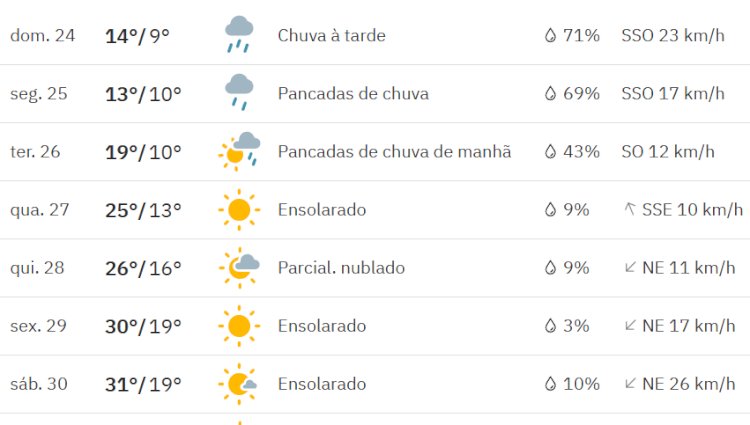Click the showers icon for seg. 25

click(239, 92)
